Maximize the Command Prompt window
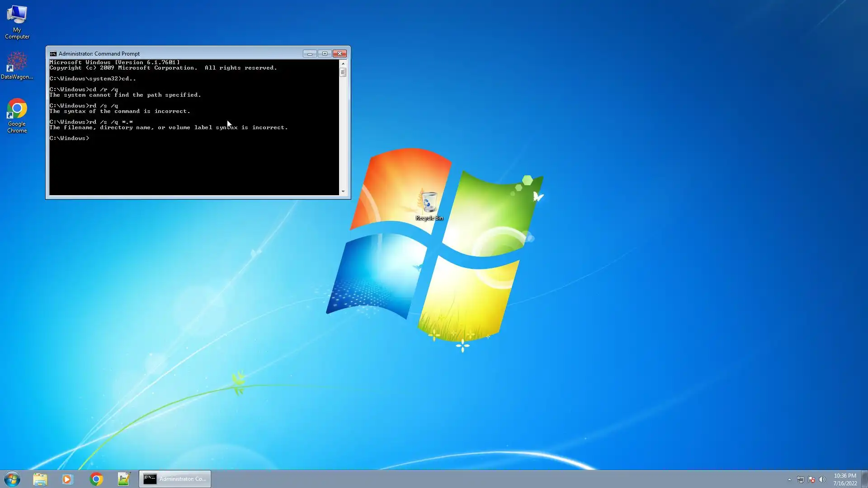868x488 pixels. (x=325, y=53)
